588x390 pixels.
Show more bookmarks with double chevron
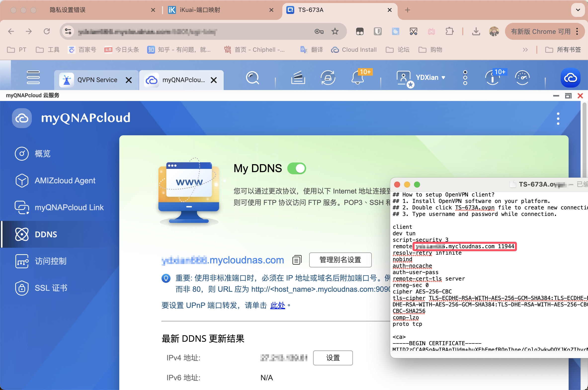click(525, 50)
